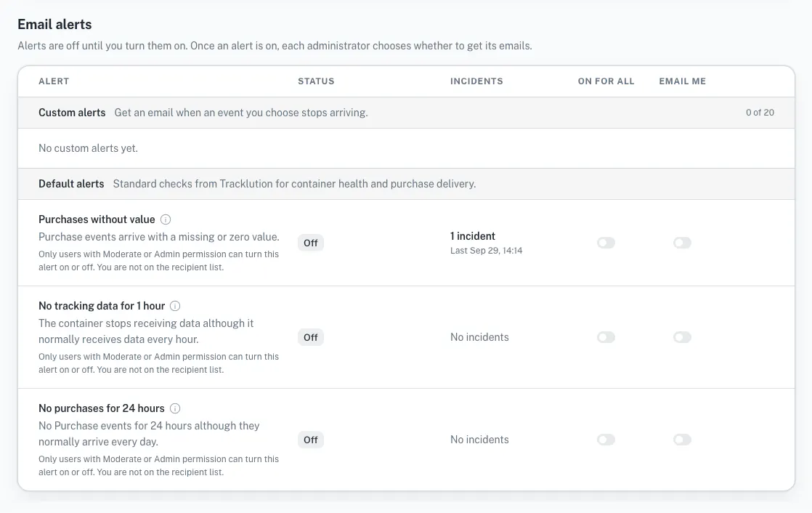The width and height of the screenshot is (812, 513).
Task: Enable Email Me for No tracking data alert
Action: pos(682,337)
